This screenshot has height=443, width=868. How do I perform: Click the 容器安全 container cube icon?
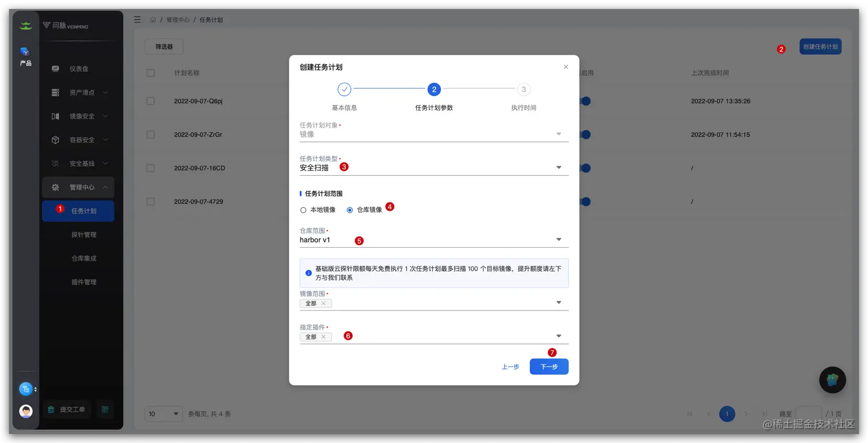[x=55, y=140]
